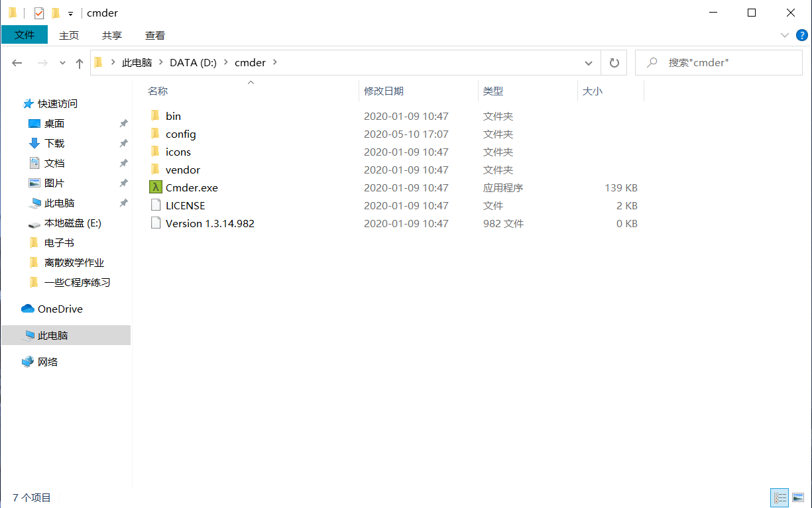
Task: Click the 文档 documents icon in sidebar
Action: click(34, 163)
